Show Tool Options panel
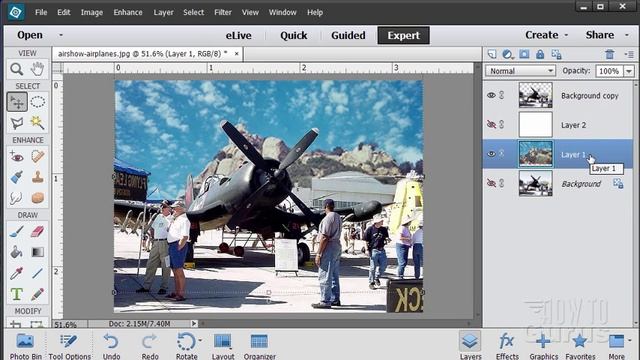The width and height of the screenshot is (640, 360). click(69, 346)
